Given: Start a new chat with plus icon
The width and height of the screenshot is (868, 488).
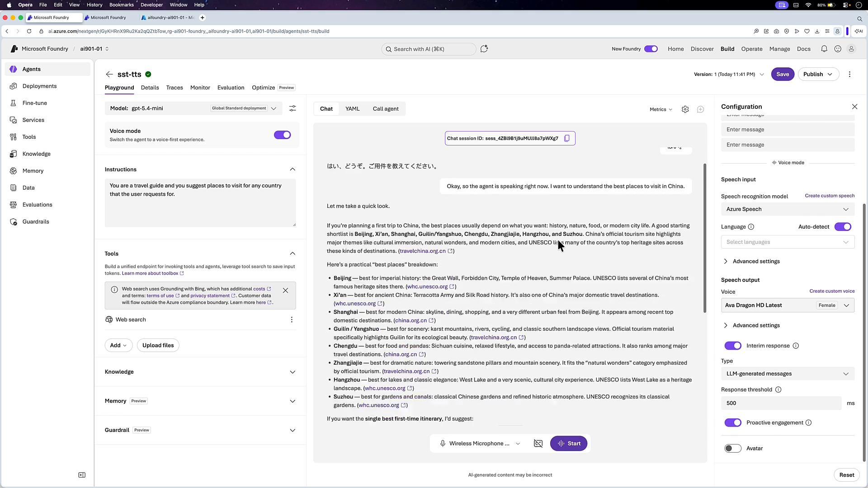Looking at the screenshot, I should click(x=700, y=109).
